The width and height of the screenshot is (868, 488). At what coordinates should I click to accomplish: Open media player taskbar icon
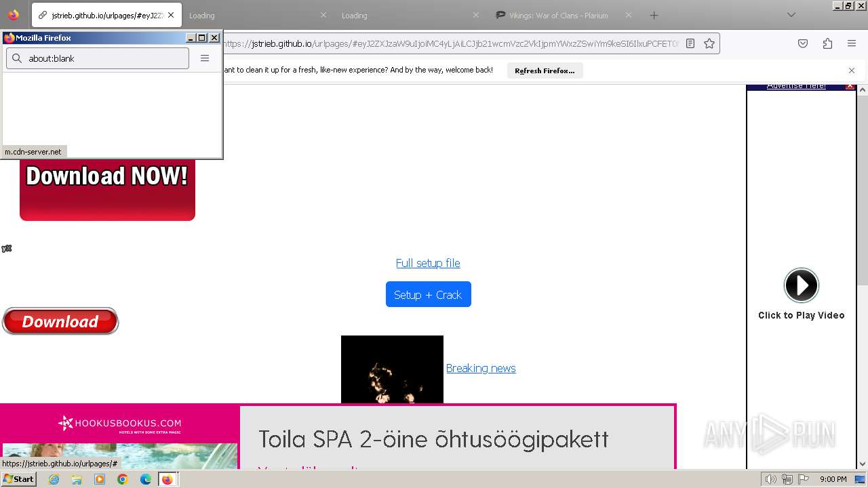pyautogui.click(x=100, y=479)
